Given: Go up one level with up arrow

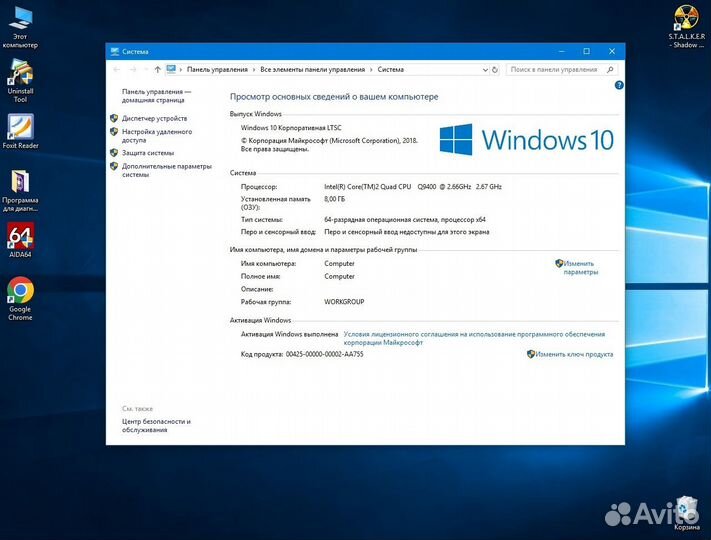Looking at the screenshot, I should pyautogui.click(x=157, y=69).
